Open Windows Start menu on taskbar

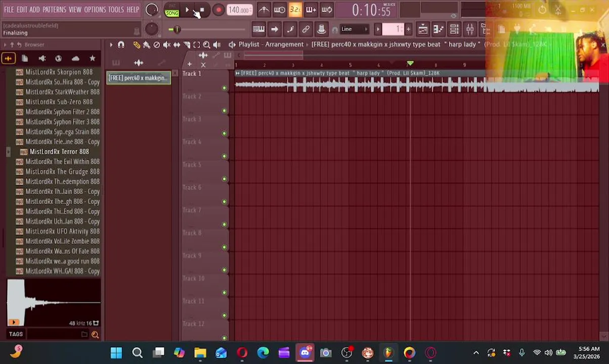coord(116,352)
